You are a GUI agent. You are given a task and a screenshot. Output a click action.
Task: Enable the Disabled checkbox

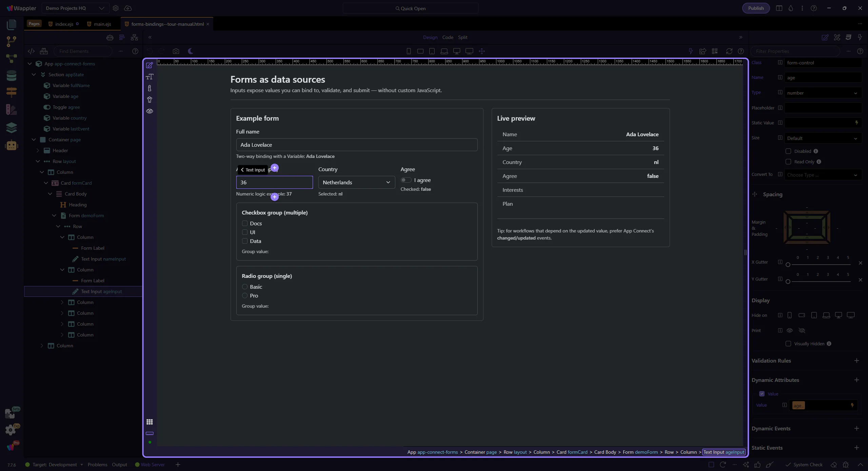click(x=788, y=151)
